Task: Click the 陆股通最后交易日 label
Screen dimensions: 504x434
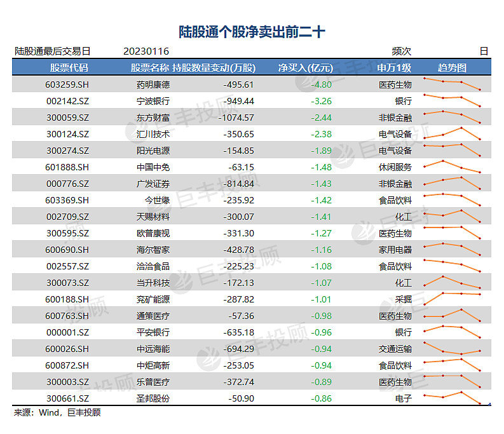Action: (x=52, y=51)
